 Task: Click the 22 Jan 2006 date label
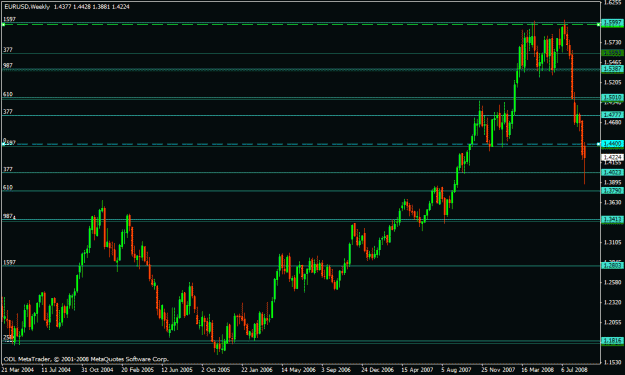(x=257, y=370)
